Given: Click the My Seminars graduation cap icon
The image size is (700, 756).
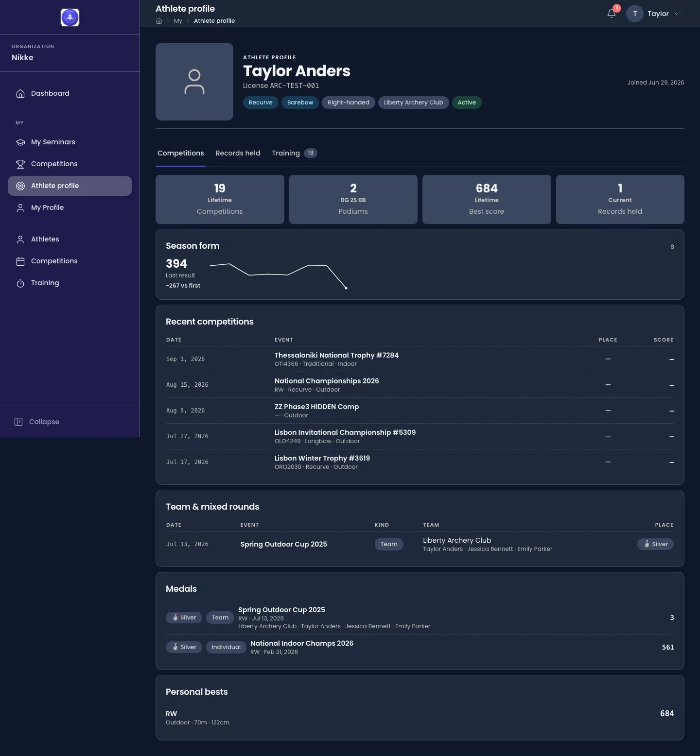Looking at the screenshot, I should (x=20, y=142).
